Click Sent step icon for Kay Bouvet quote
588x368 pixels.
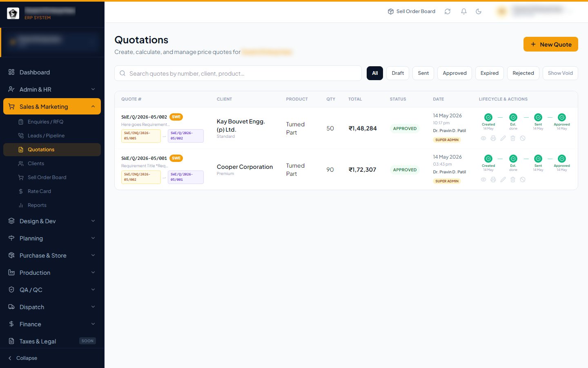point(538,117)
